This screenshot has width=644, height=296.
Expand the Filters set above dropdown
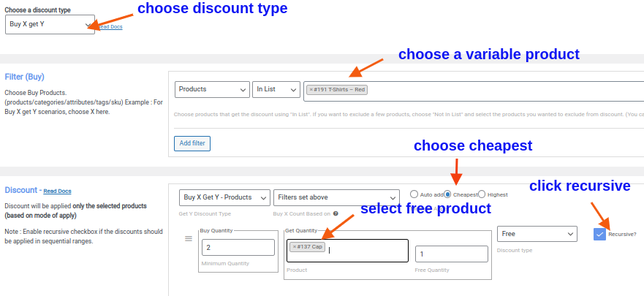336,197
